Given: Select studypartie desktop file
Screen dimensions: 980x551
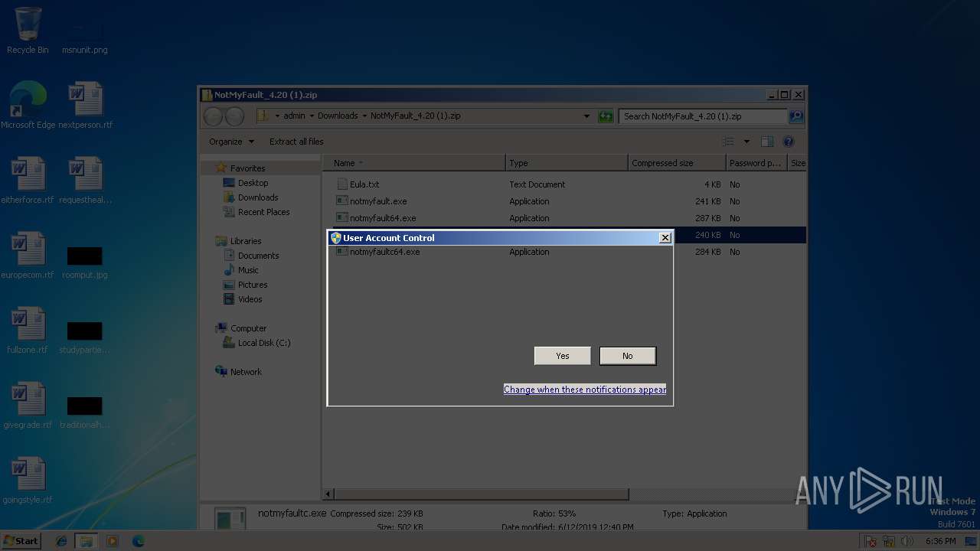Looking at the screenshot, I should 84,337.
